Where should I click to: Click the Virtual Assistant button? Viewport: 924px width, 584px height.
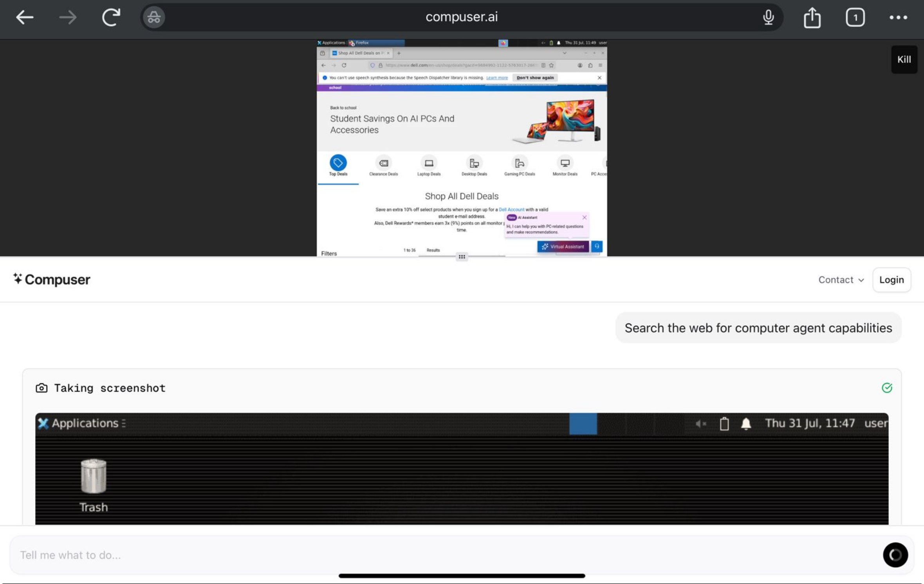coord(563,247)
